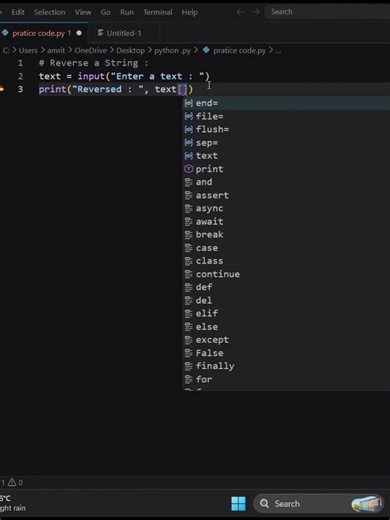Screen dimensions: 390x520
Task: Select Desktop in the breadcrumb path
Action: [130, 50]
